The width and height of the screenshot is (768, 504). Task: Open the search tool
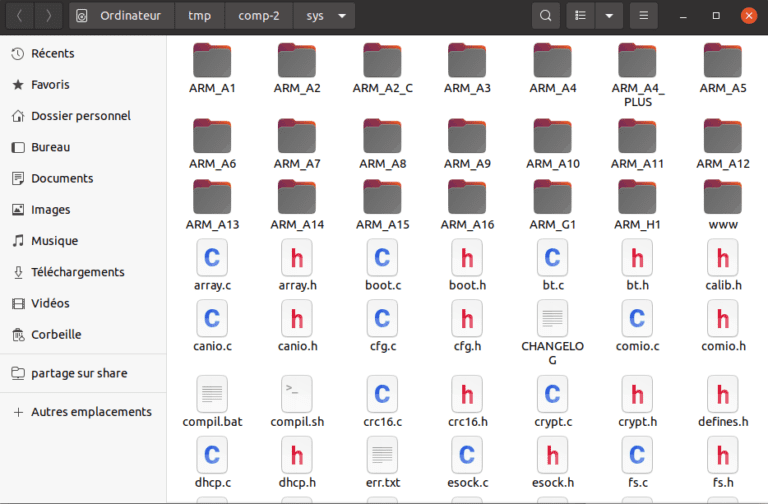546,16
